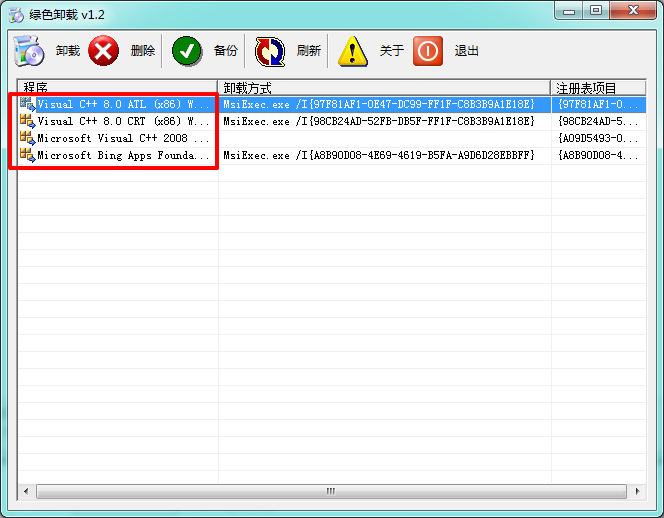Click the icon beside Microsoft Bing Apps
Screen dimensions: 664x518
[x=28, y=155]
